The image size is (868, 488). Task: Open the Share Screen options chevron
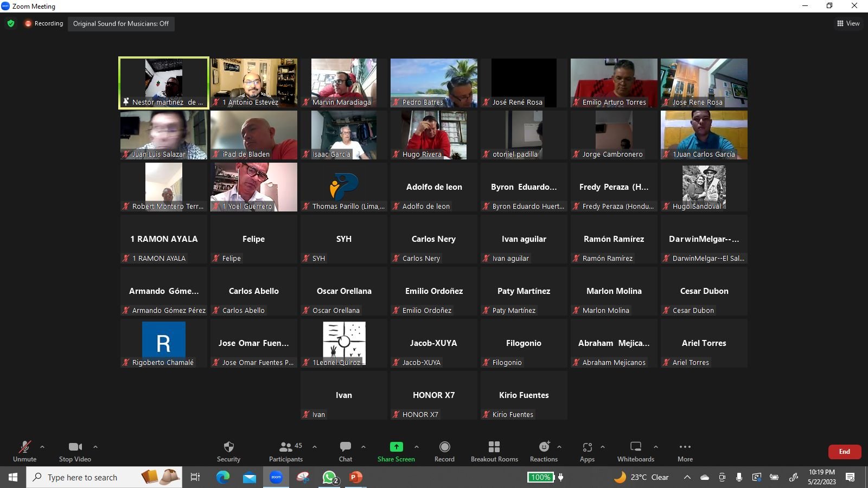417,447
